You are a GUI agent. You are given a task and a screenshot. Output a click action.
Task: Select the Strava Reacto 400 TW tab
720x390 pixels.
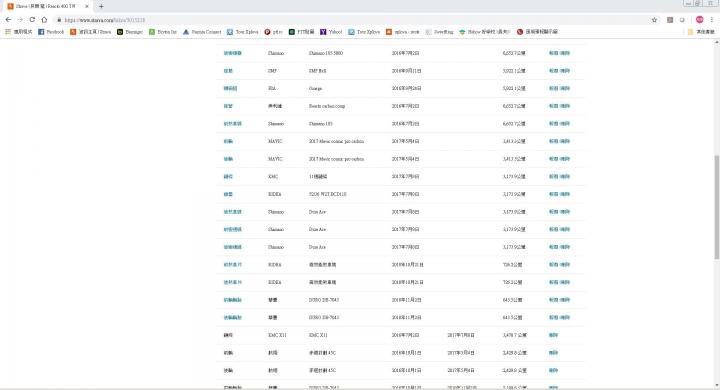(x=46, y=6)
